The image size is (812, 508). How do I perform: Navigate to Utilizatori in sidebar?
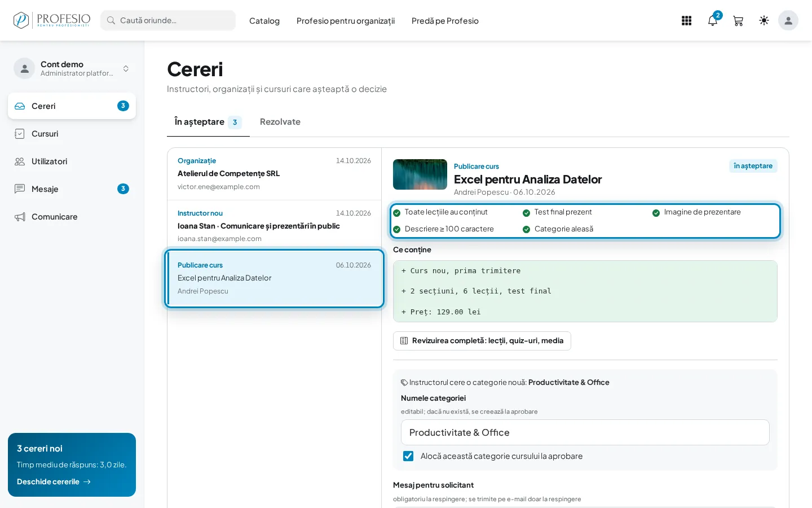coord(50,161)
